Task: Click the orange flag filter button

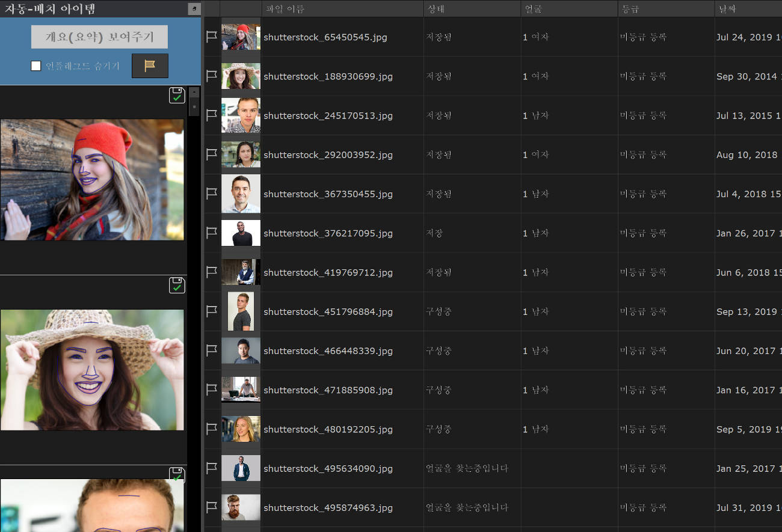Action: pyautogui.click(x=150, y=66)
